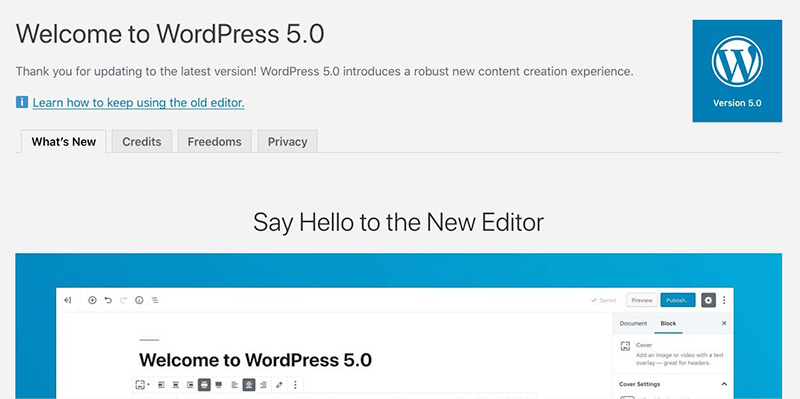Screen dimensions: 800x399
Task: Switch to the Document tab in the sidebar
Action: (633, 323)
